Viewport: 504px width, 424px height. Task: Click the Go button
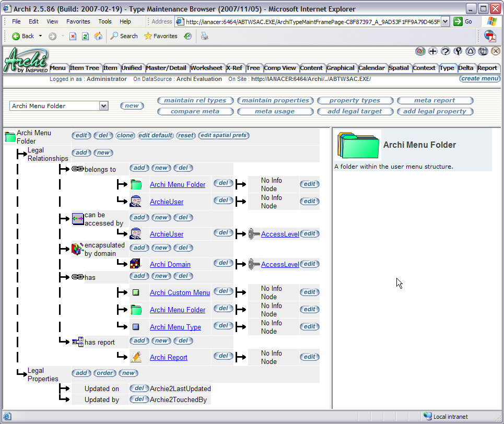click(x=463, y=21)
